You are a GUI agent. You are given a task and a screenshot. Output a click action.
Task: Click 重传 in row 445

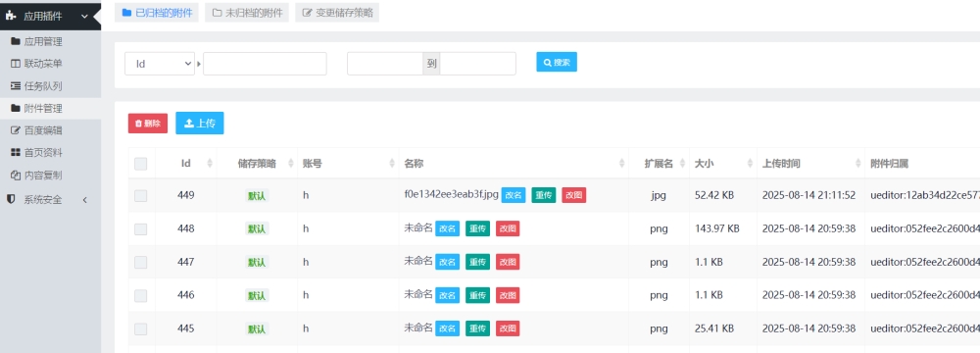(x=477, y=328)
